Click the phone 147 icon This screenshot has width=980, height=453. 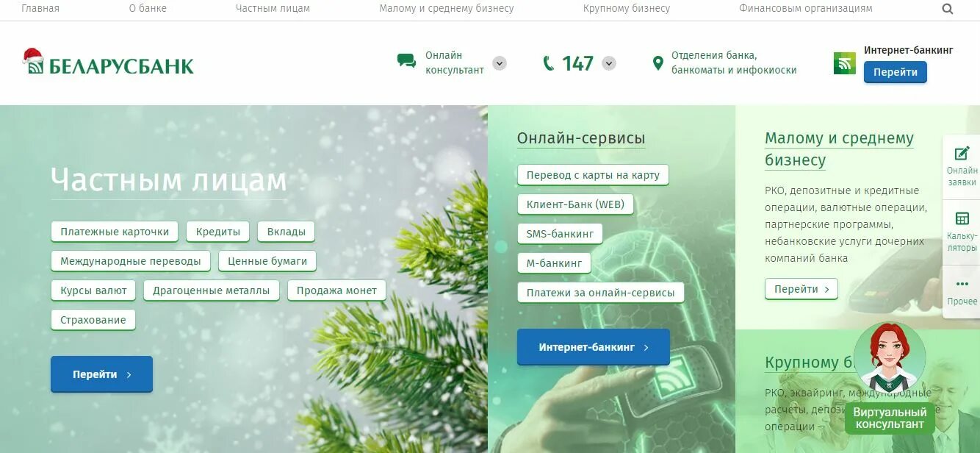tap(548, 63)
